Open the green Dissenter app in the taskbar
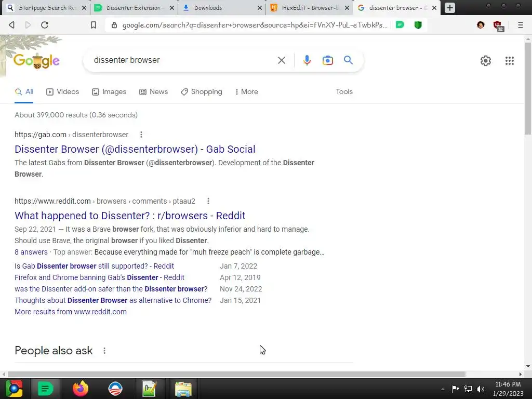Image resolution: width=532 pixels, height=399 pixels. coord(45,389)
